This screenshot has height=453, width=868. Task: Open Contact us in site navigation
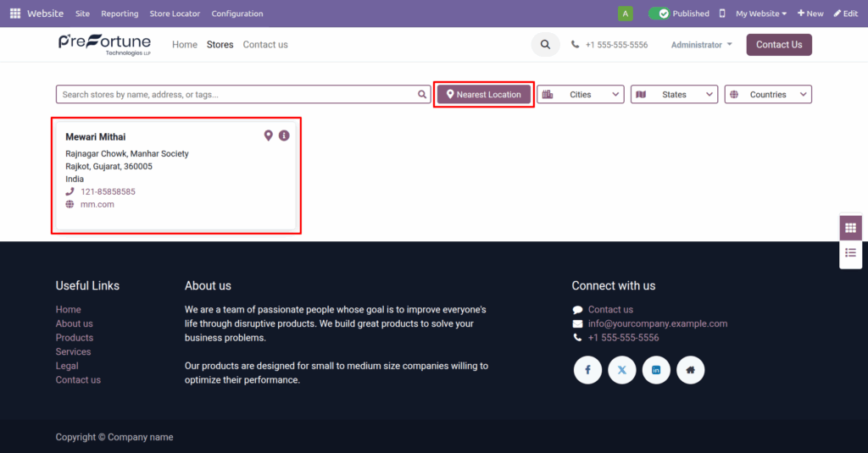(x=265, y=45)
